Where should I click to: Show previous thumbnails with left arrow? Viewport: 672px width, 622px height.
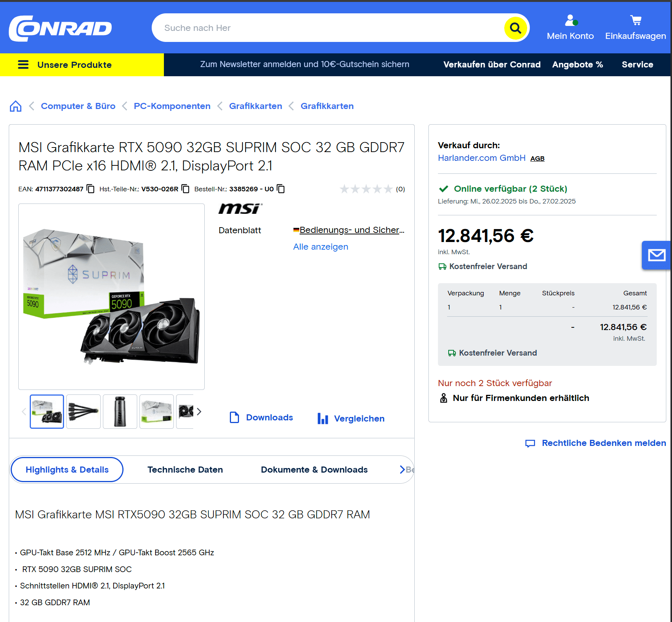point(24,412)
